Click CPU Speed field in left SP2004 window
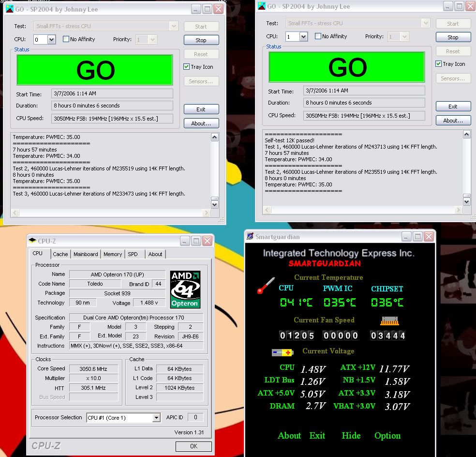 112,119
